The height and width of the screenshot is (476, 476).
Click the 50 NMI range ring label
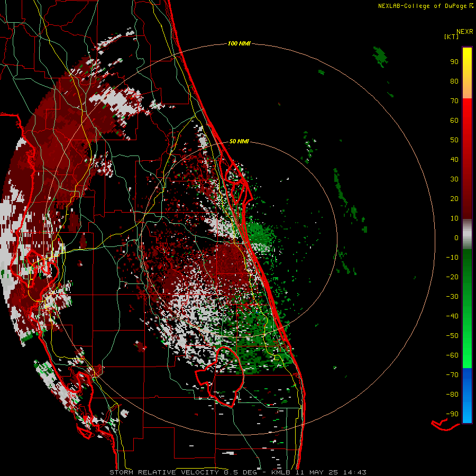pyautogui.click(x=239, y=141)
